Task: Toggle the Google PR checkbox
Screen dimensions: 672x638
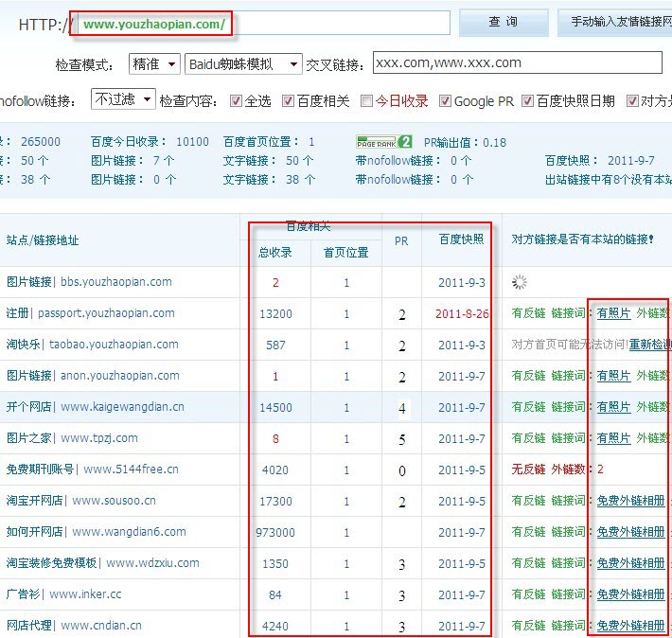Action: pyautogui.click(x=445, y=100)
